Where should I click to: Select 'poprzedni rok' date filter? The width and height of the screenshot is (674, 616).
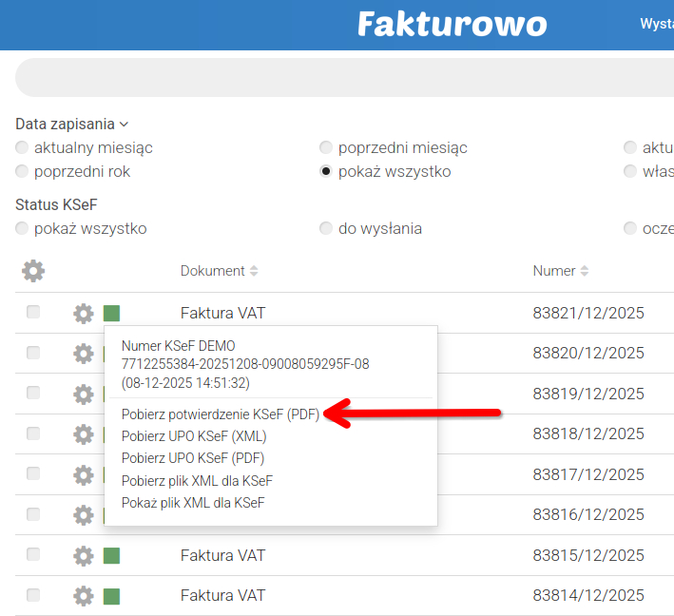click(22, 171)
